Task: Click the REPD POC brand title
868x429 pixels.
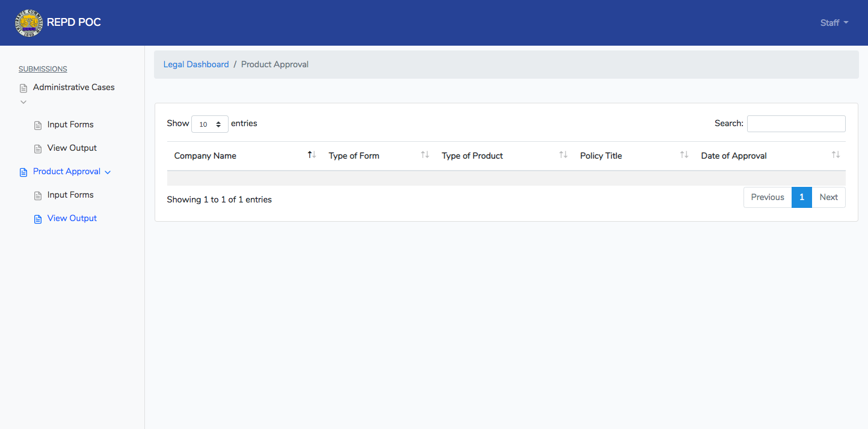Action: tap(74, 23)
